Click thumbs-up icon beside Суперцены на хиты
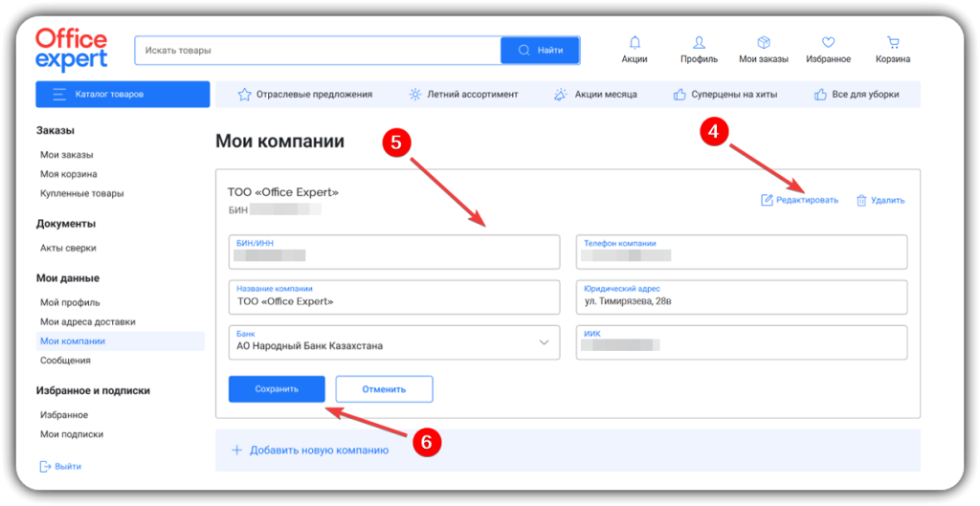The height and width of the screenshot is (506, 980). click(679, 95)
